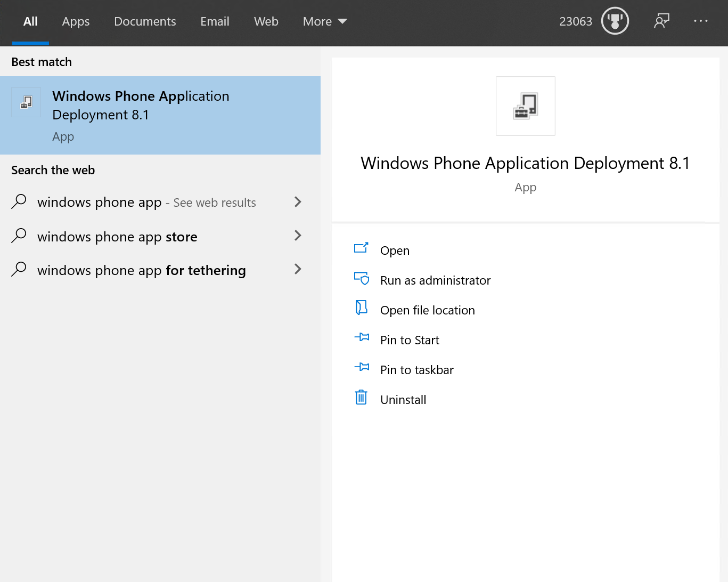Open the feedback person icon
The width and height of the screenshot is (728, 582).
tap(661, 21)
